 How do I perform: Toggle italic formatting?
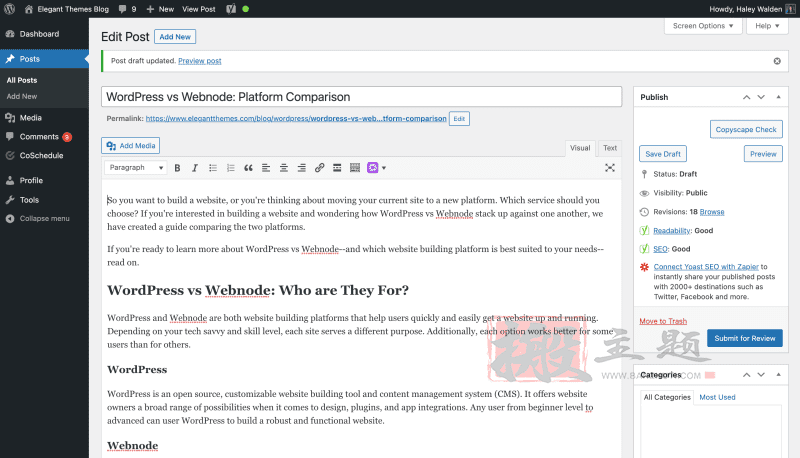coord(195,168)
